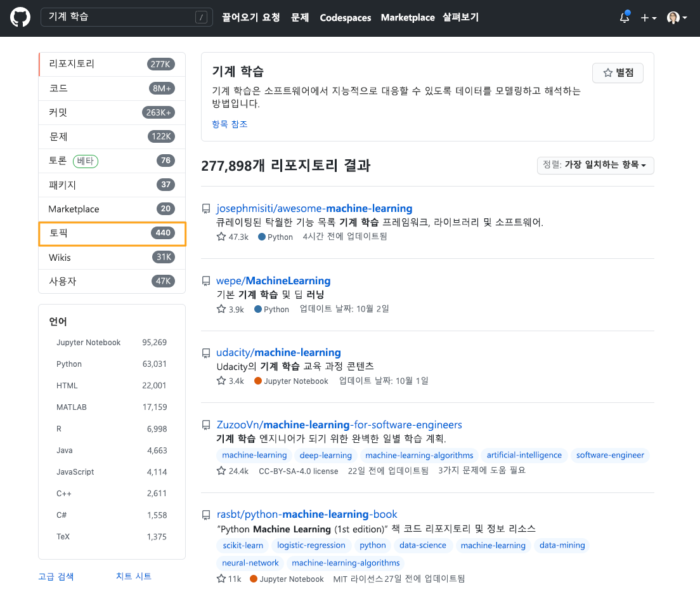Select the 토픽 filter
700x599 pixels.
pyautogui.click(x=112, y=234)
